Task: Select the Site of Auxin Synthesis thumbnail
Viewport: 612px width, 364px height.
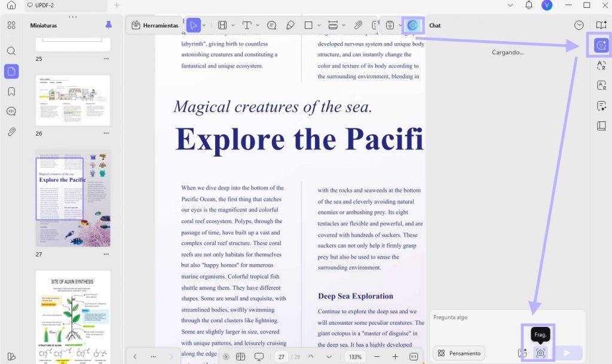Action: [x=73, y=317]
